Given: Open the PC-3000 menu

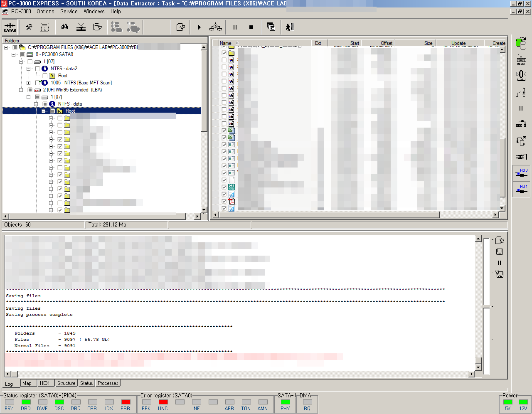Looking at the screenshot, I should pos(21,12).
